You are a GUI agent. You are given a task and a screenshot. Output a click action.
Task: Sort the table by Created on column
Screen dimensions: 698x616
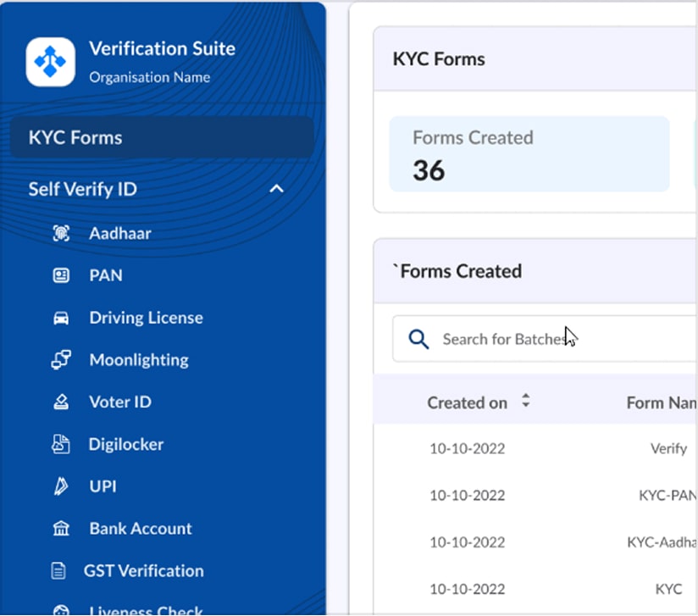tap(525, 402)
